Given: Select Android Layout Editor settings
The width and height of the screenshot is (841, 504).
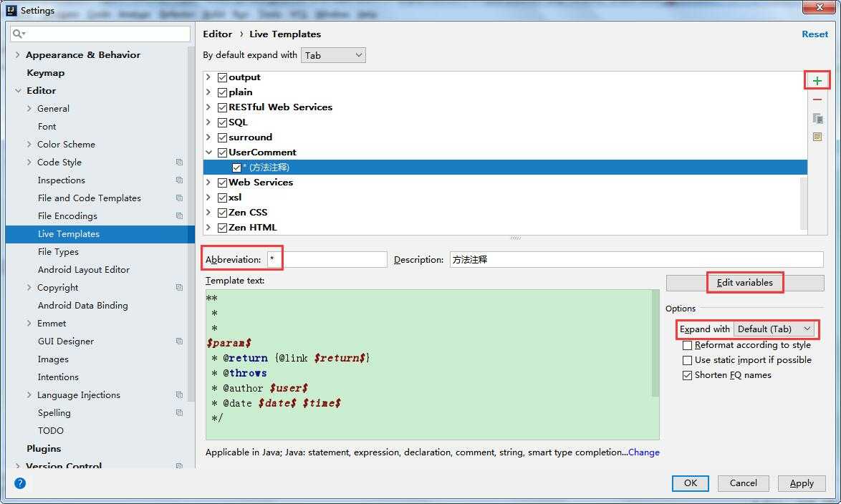Looking at the screenshot, I should click(84, 270).
